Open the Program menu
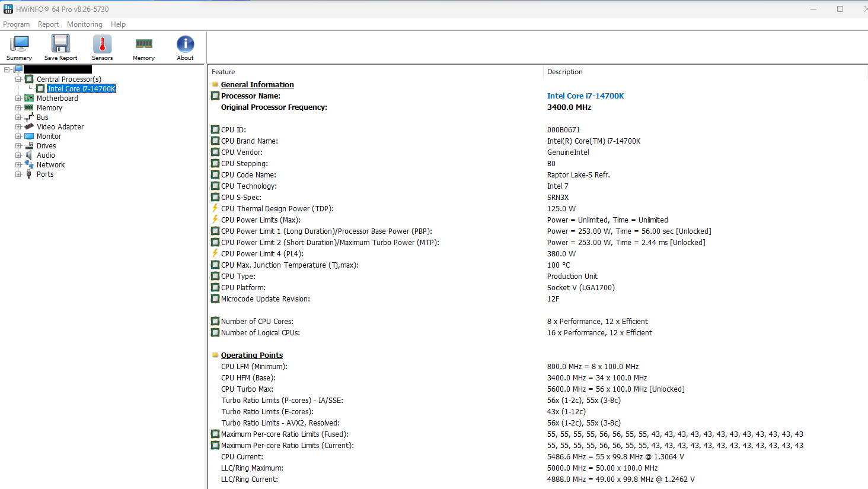868x489 pixels. tap(17, 24)
